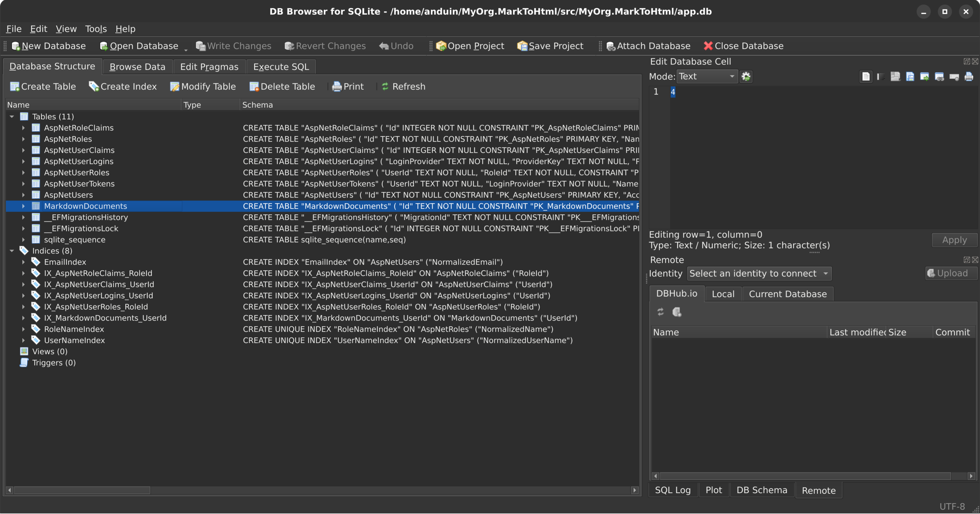Viewport: 980px width, 514px height.
Task: Open the Modify Table tool
Action: tap(203, 87)
